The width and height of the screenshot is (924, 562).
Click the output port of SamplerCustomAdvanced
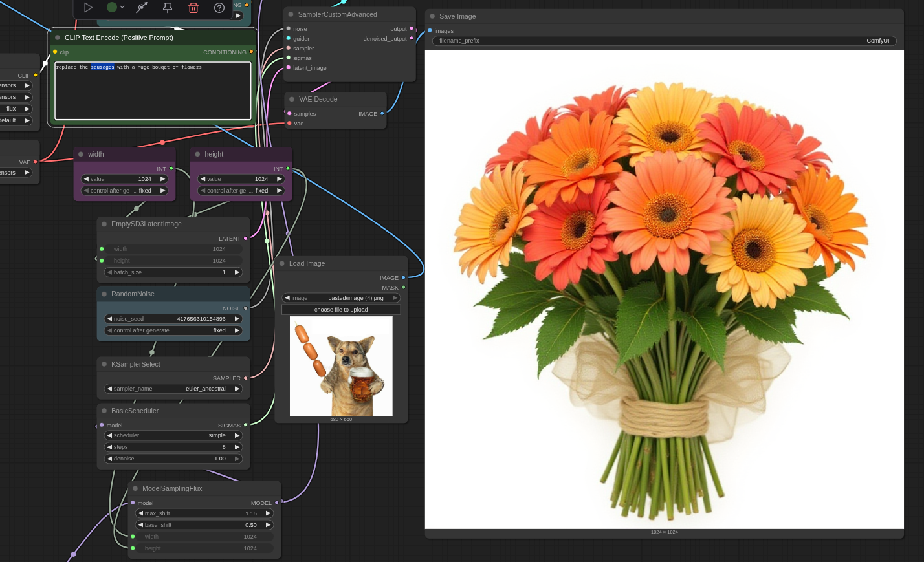click(x=412, y=28)
